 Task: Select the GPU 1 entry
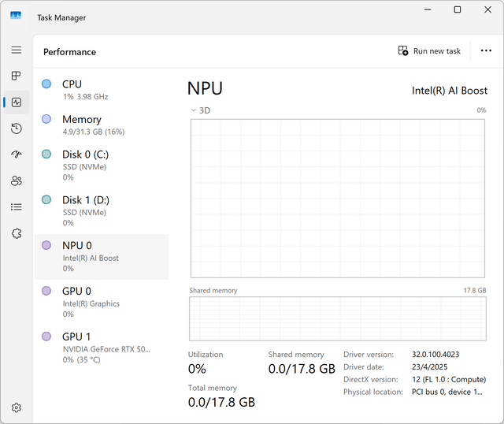click(102, 348)
